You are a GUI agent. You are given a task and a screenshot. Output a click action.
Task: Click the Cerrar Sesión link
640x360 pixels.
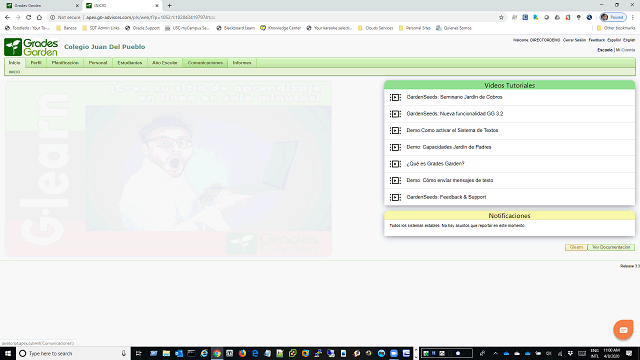[x=574, y=40]
